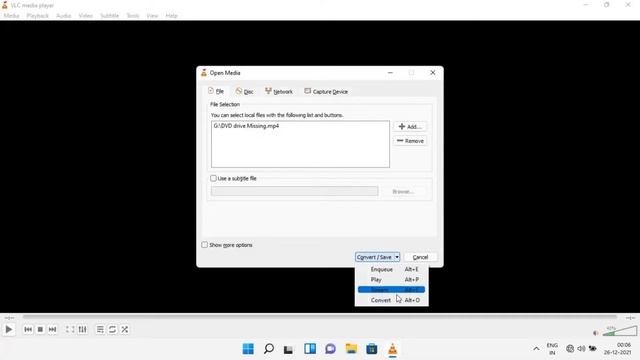Toggle the loop/repeat mode icon
Image resolution: width=640 pixels, height=360 pixels.
click(x=112, y=329)
